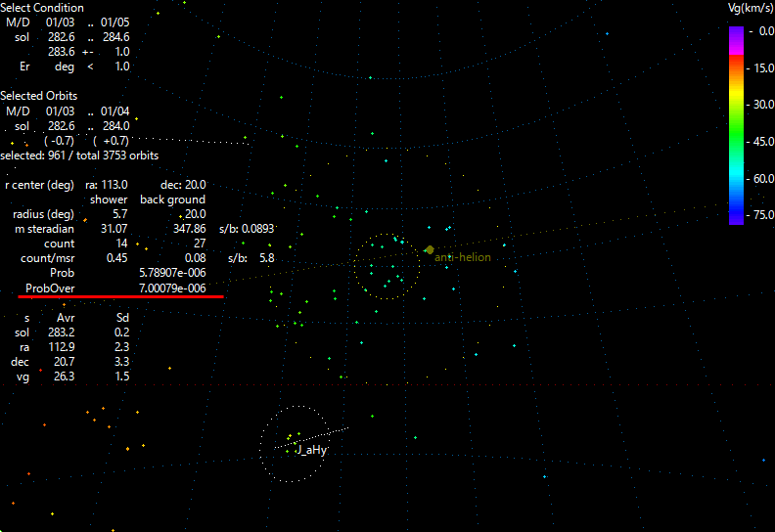Click the 'selected: 961 / total 3753 orbits' text

pos(79,155)
